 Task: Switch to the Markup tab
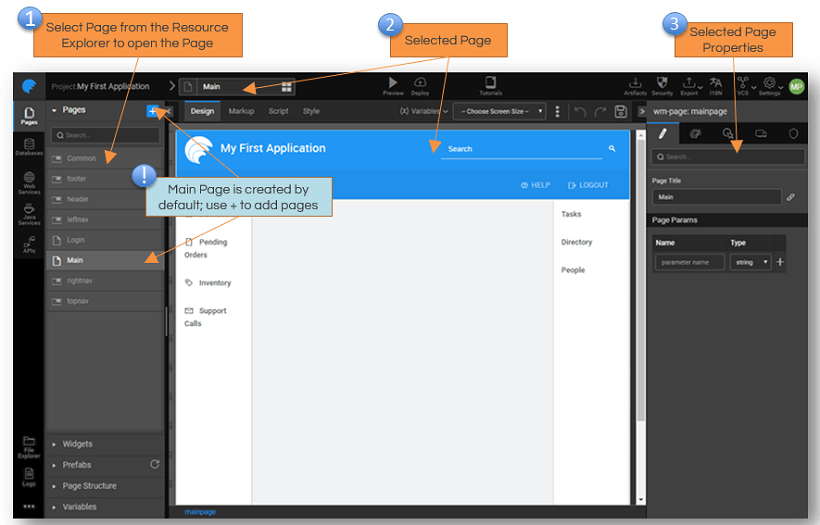(x=241, y=112)
